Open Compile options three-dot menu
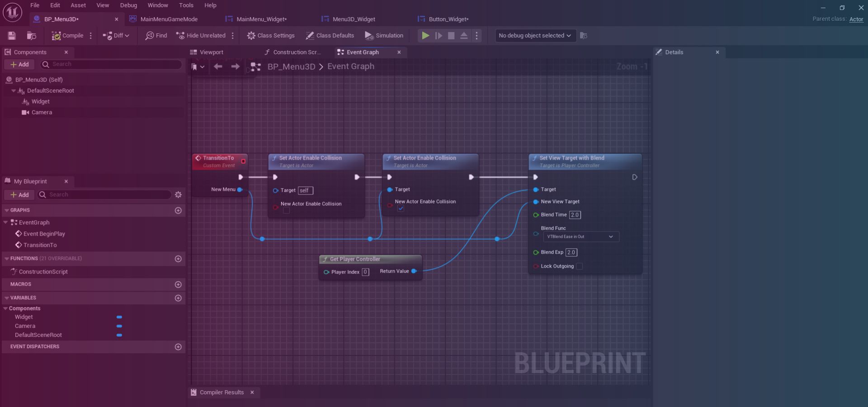Screen dimensions: 868x407 point(91,36)
